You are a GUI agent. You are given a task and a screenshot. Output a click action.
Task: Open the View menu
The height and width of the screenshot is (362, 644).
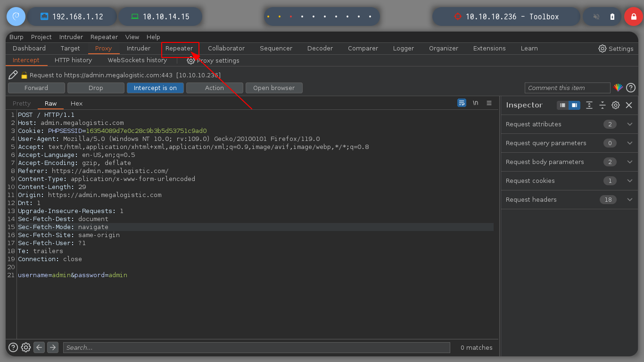point(132,37)
